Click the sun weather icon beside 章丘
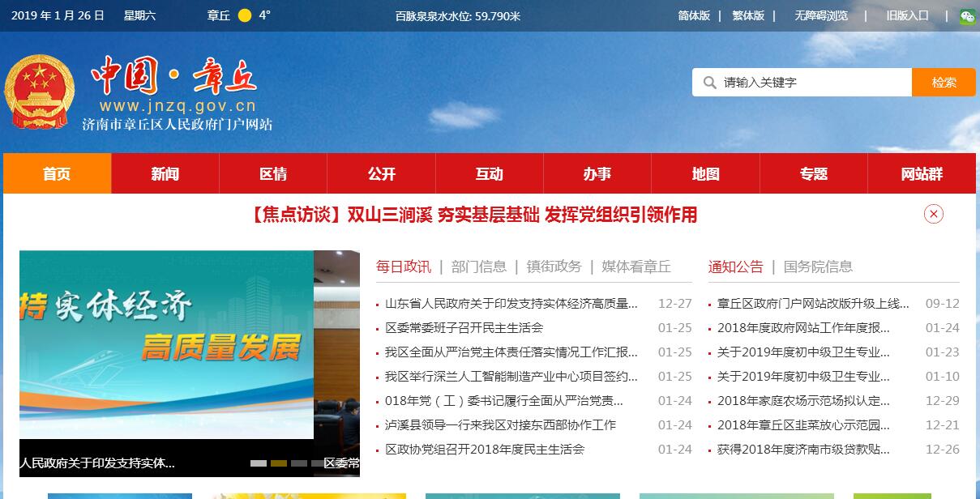This screenshot has width=980, height=499. 245,15
